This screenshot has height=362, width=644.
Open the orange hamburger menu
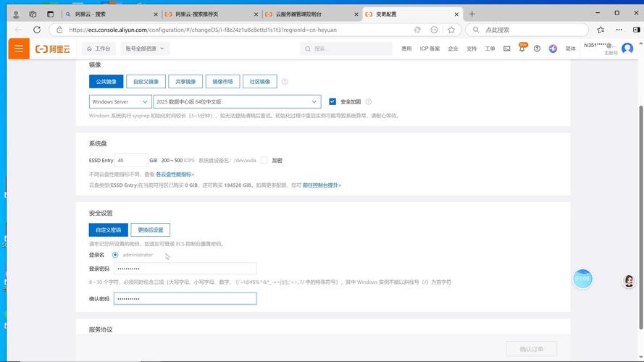pyautogui.click(x=19, y=49)
